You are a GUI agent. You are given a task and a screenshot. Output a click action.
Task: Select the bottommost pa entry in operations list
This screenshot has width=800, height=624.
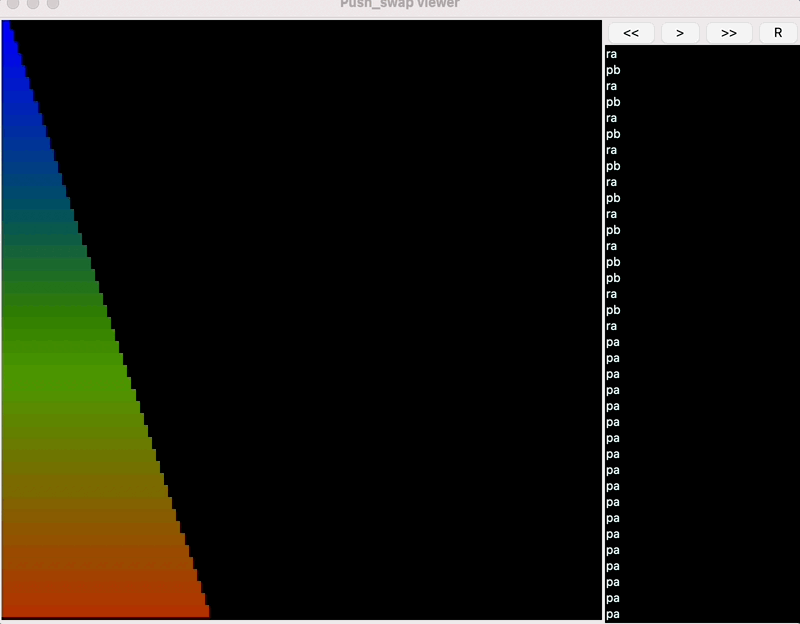click(613, 614)
